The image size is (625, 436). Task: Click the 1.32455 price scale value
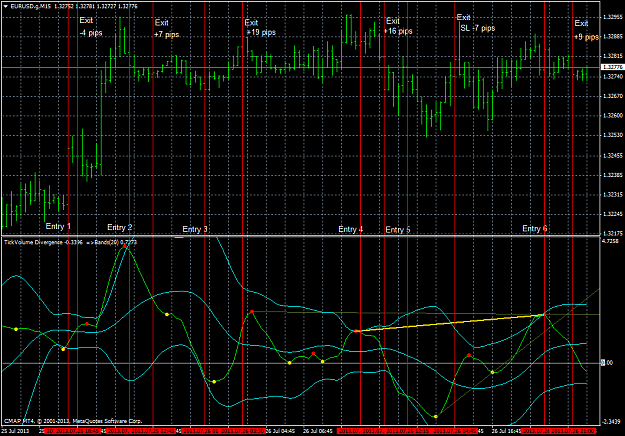click(613, 155)
